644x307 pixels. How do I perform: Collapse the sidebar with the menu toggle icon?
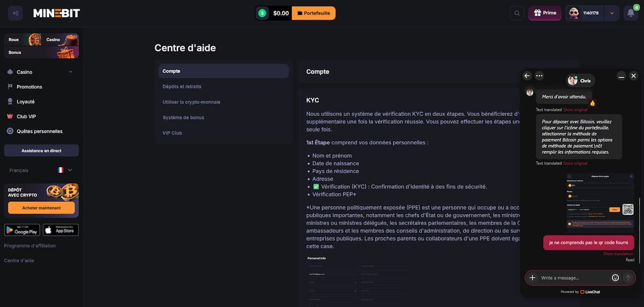click(x=16, y=13)
